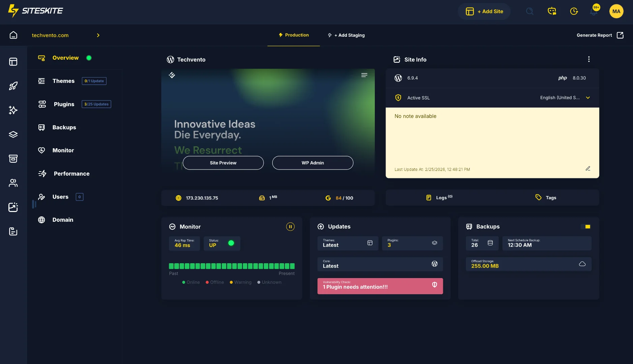633x364 pixels.
Task: Click the yellow site note area
Action: pos(492,143)
